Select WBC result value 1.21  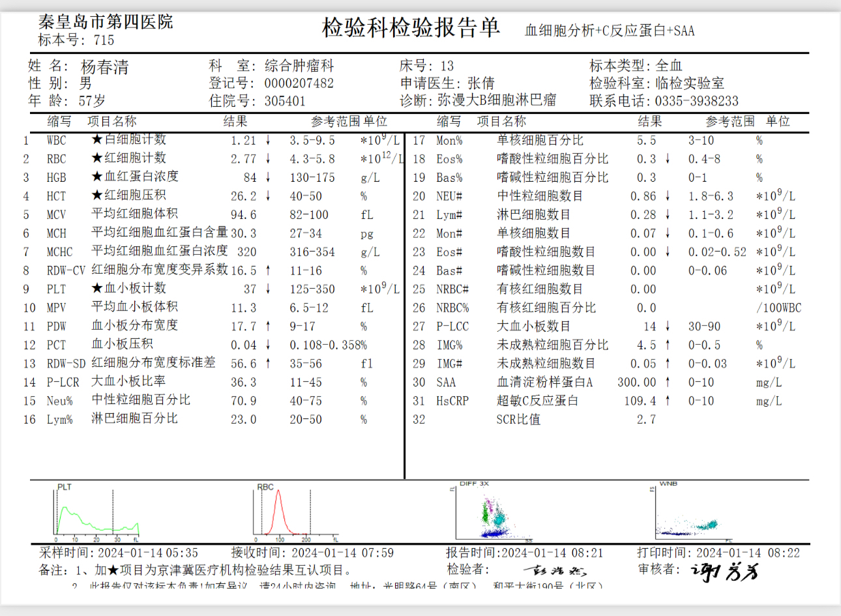(243, 141)
